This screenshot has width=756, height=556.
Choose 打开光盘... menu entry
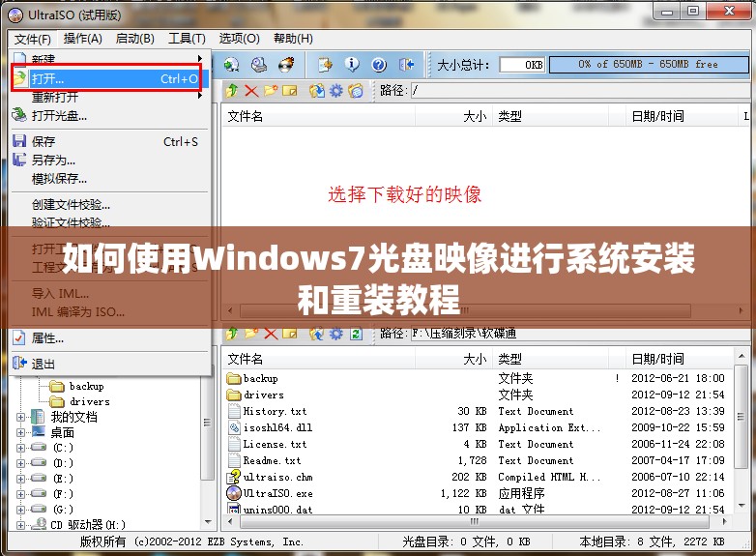(110, 116)
